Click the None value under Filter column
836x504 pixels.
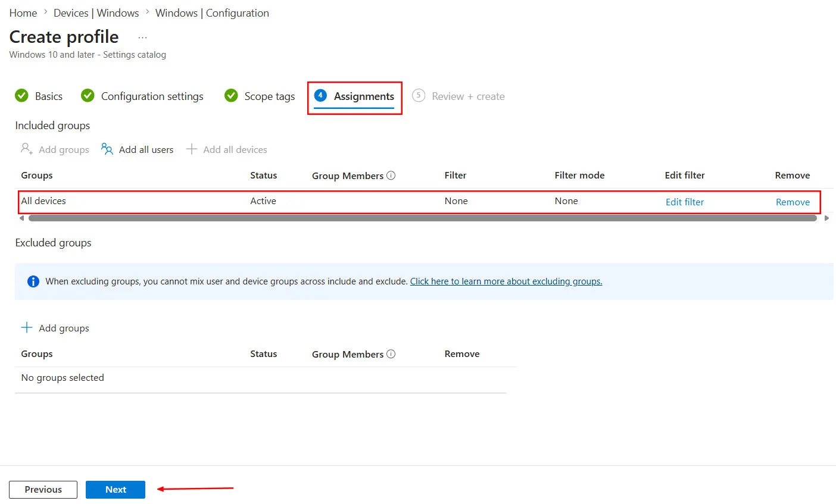click(x=456, y=201)
